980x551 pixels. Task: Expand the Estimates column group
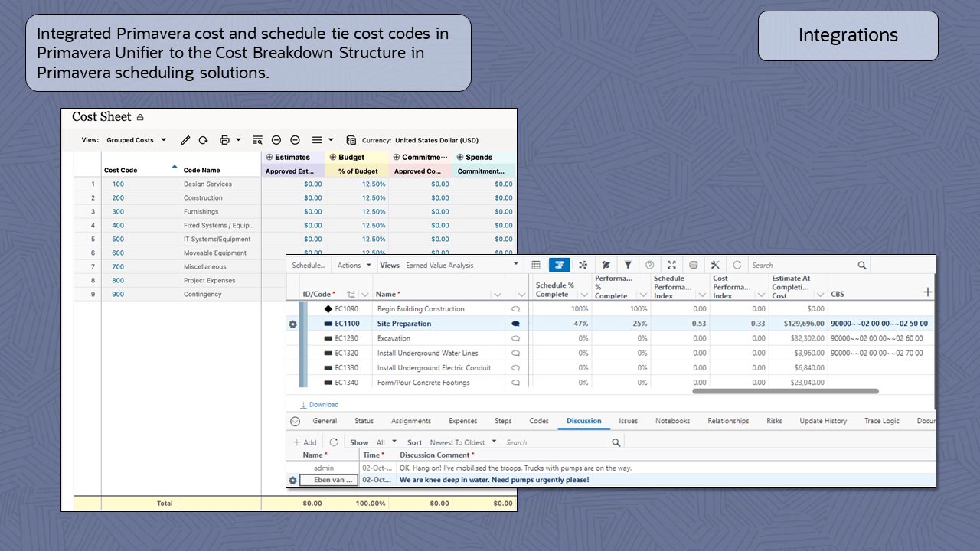(269, 157)
